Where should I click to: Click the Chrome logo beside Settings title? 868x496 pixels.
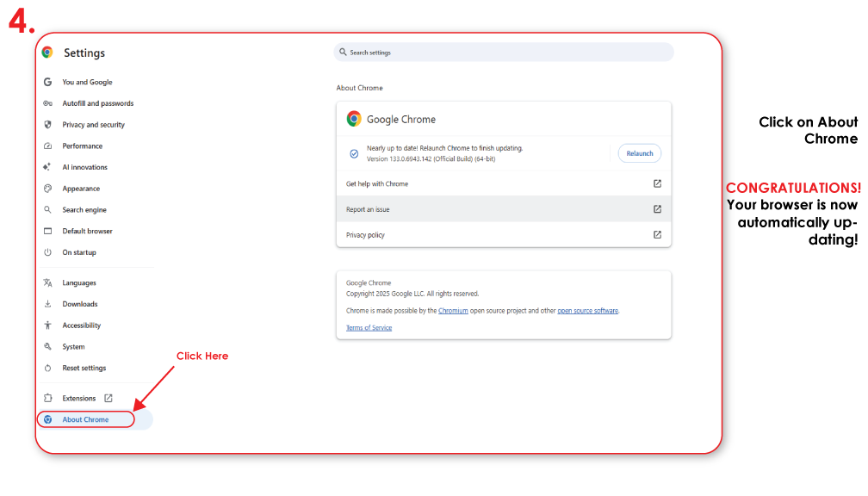coord(47,53)
